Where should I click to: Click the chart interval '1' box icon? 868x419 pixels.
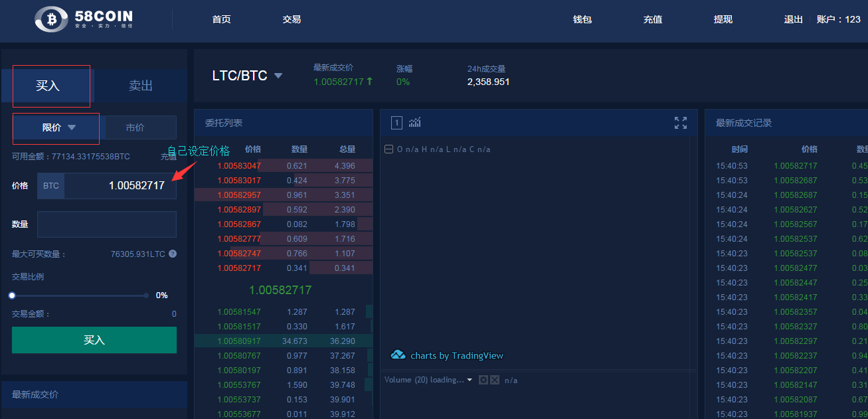tap(396, 123)
